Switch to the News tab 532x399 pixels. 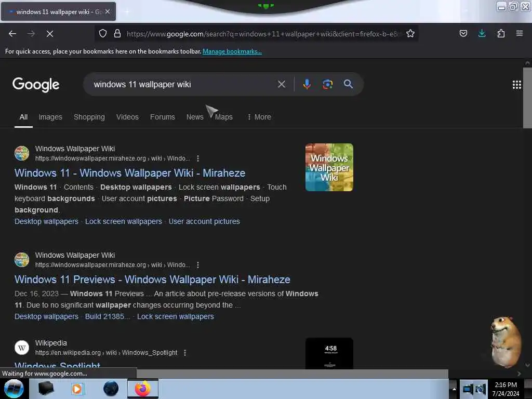tap(195, 117)
